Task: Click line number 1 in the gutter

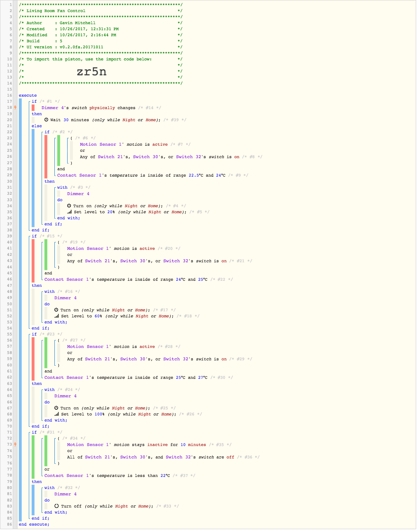Action: click(11, 5)
